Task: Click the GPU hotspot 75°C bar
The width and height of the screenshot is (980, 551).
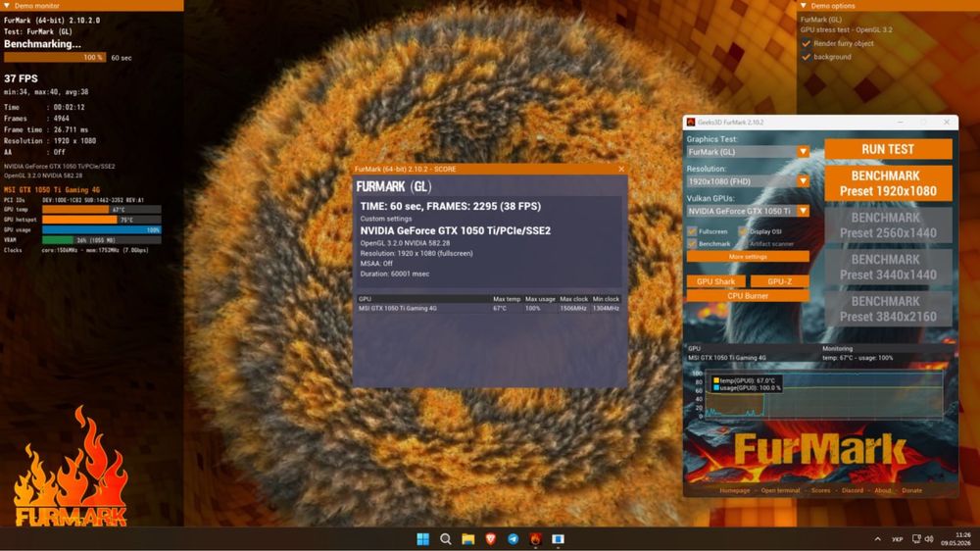Action: click(x=101, y=220)
